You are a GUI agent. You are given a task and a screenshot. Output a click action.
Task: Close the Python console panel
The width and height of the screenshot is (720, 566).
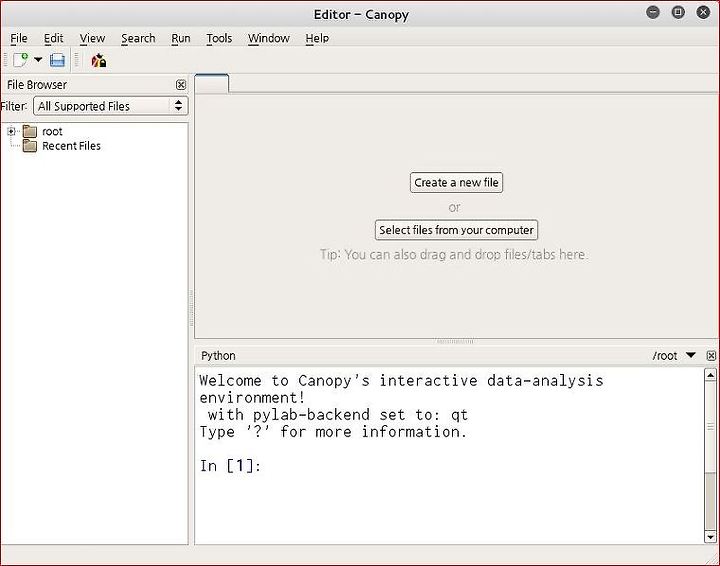tap(711, 356)
